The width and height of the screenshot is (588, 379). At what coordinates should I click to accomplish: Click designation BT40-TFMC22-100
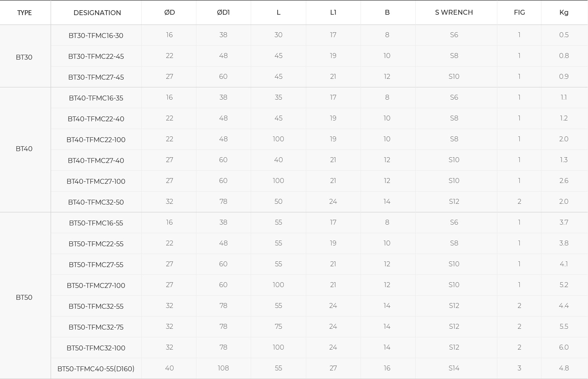[x=96, y=140]
